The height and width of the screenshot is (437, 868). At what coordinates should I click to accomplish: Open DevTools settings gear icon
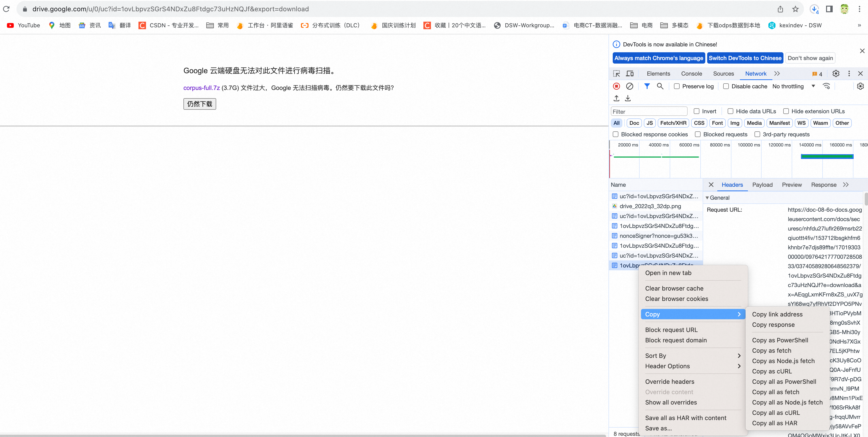pos(836,73)
